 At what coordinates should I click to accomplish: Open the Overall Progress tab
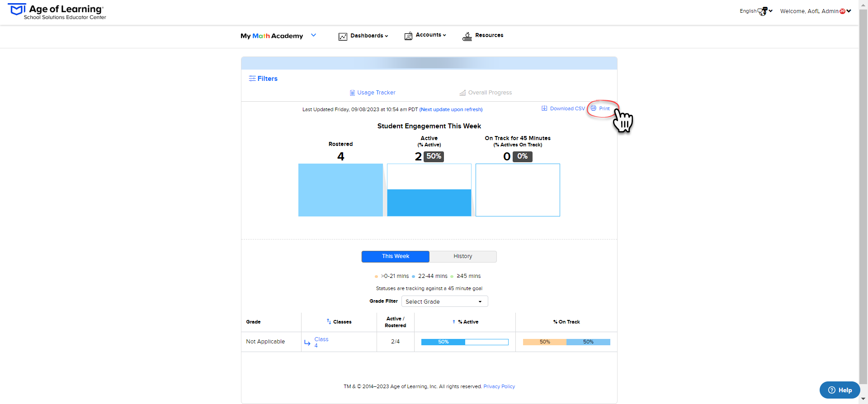tap(486, 93)
